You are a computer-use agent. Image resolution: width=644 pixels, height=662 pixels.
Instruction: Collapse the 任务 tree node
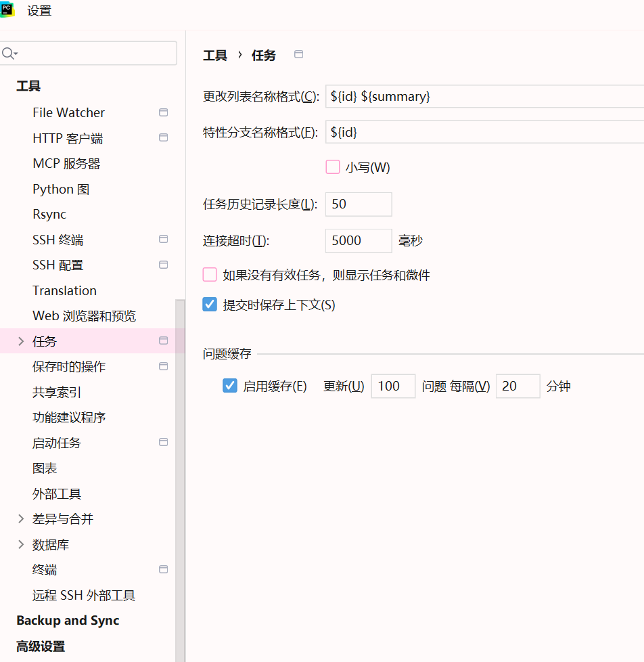(x=20, y=341)
